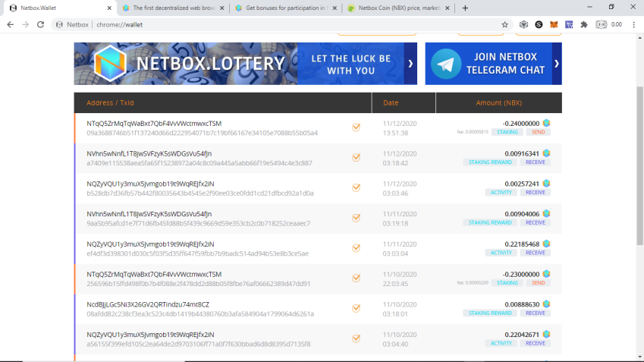
Task: Switch to the Netbox.Wallet tab
Action: point(58,8)
